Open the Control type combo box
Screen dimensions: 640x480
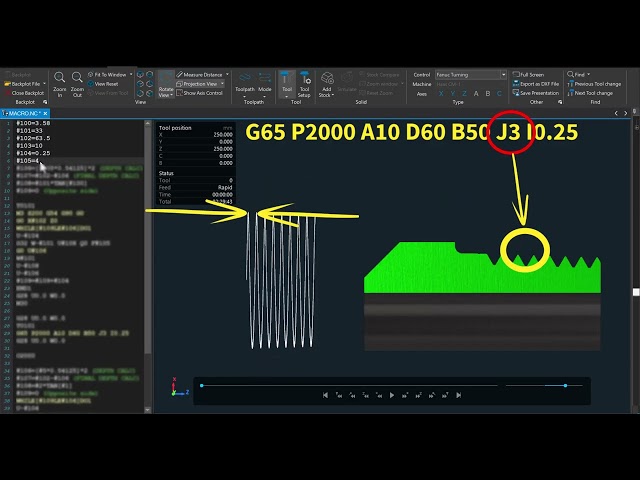[x=471, y=75]
